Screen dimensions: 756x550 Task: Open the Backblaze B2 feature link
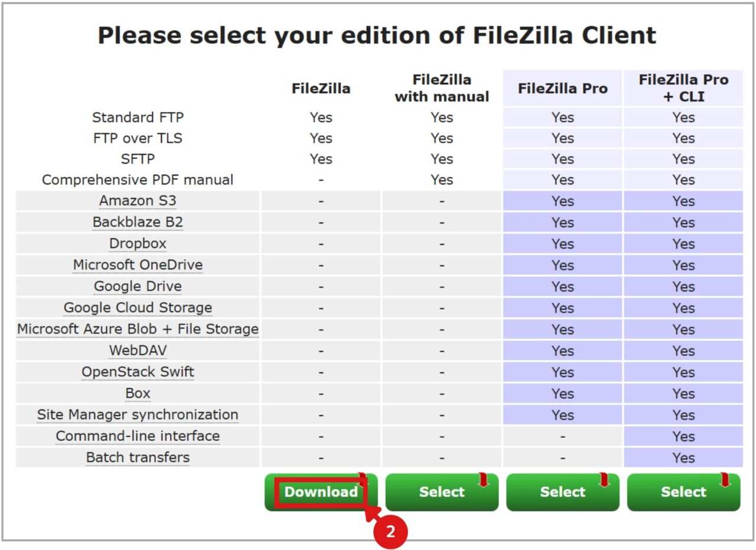[138, 222]
